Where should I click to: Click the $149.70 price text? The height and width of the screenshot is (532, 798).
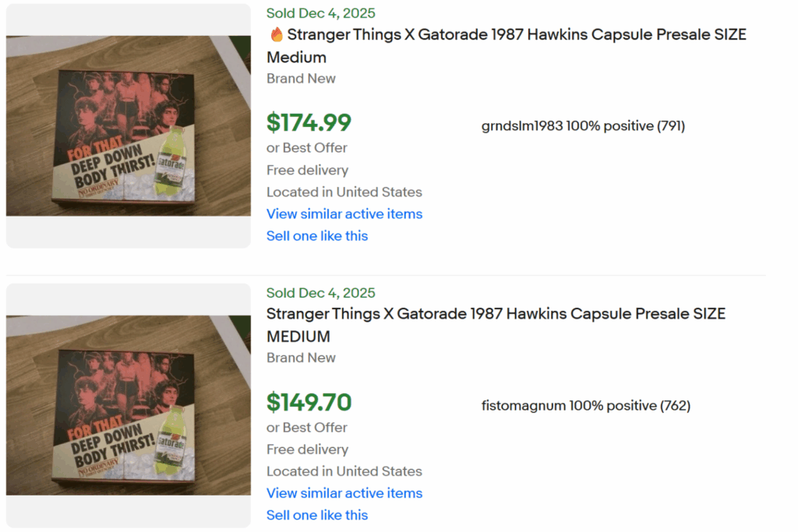[309, 402]
